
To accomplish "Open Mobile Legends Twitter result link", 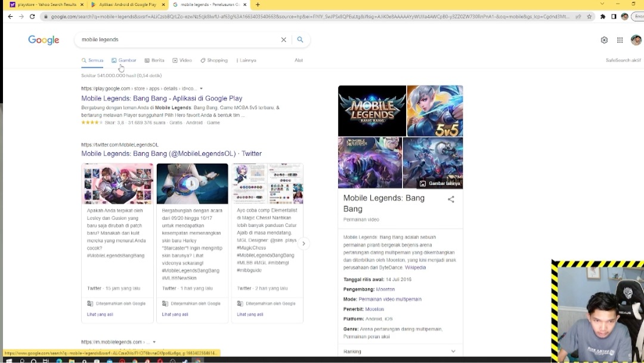I will click(x=171, y=153).
